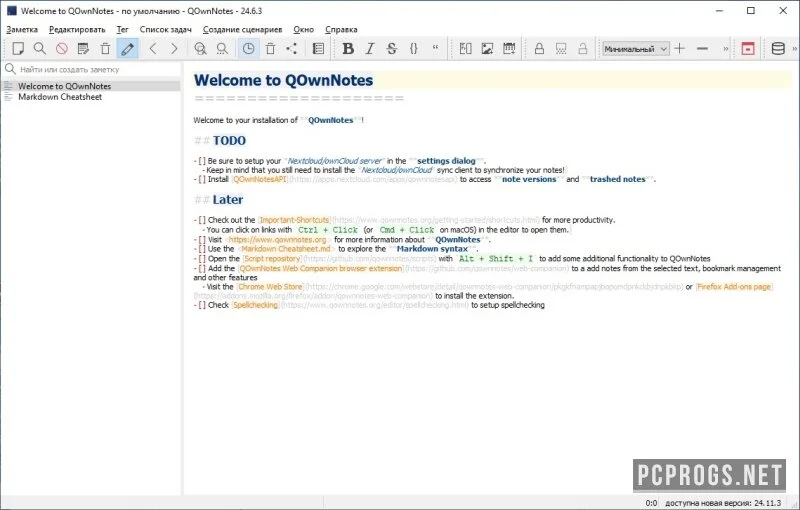Apply bold formatting

pyautogui.click(x=348, y=48)
